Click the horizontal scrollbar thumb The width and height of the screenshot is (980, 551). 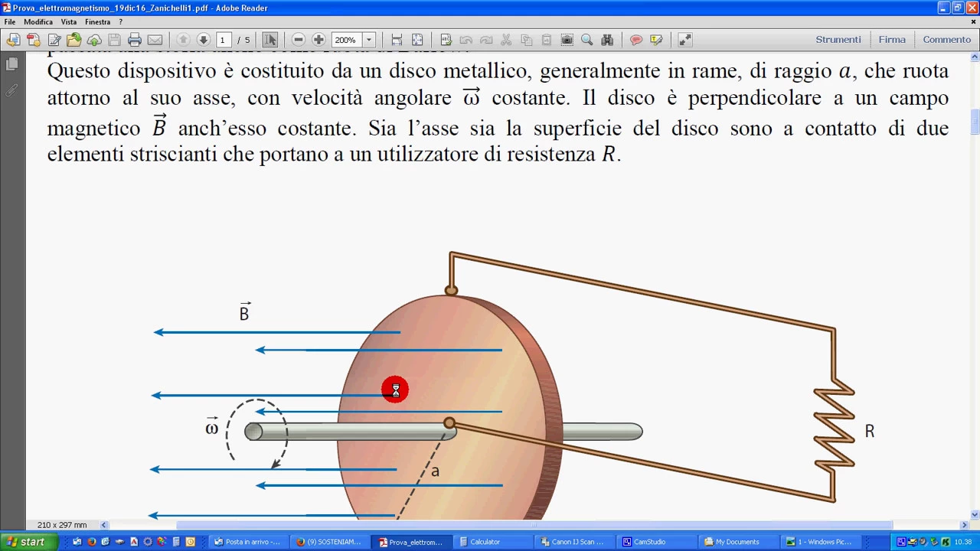coord(534,525)
